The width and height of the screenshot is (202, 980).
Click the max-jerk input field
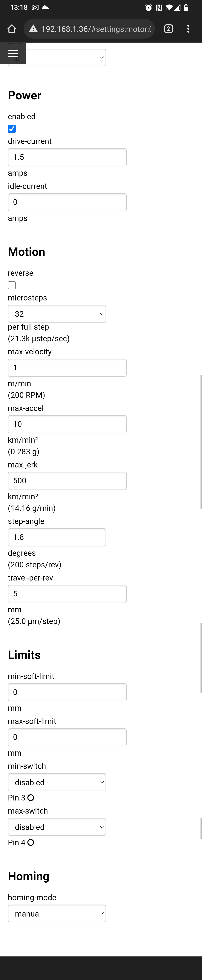tap(67, 481)
